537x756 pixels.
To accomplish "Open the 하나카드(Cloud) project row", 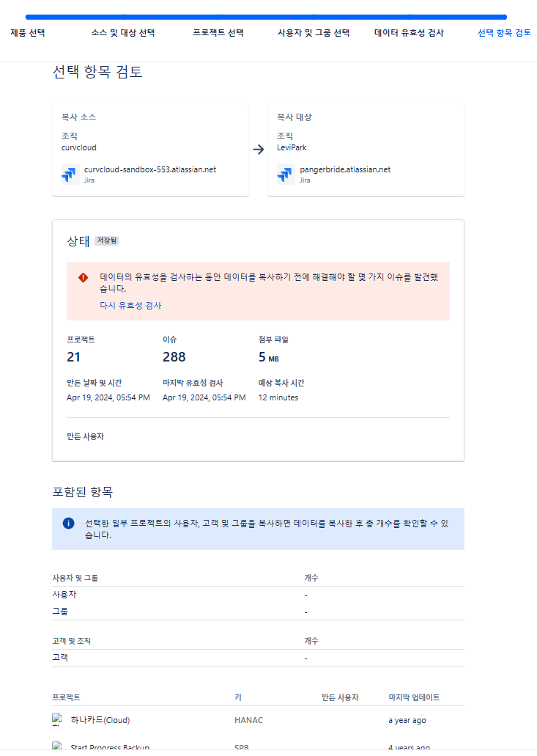I will point(258,720).
